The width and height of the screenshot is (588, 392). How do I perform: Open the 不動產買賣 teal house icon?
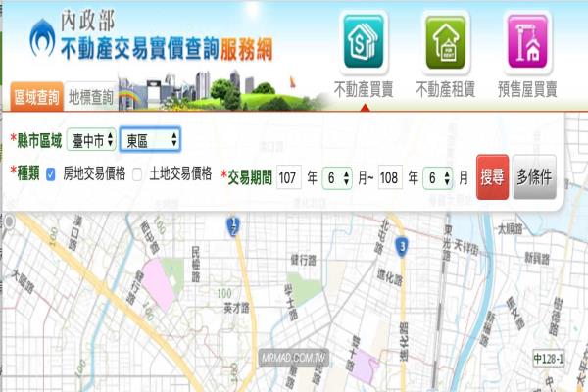tap(364, 41)
